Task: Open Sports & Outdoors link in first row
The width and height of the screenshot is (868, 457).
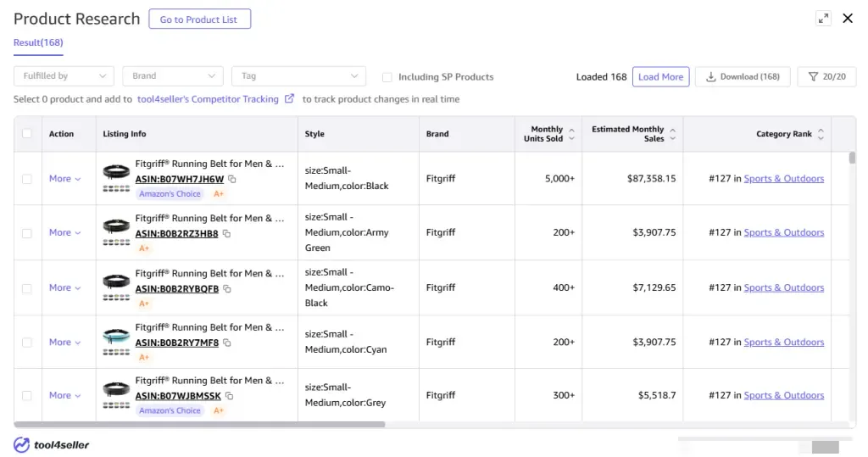Action: click(x=784, y=178)
